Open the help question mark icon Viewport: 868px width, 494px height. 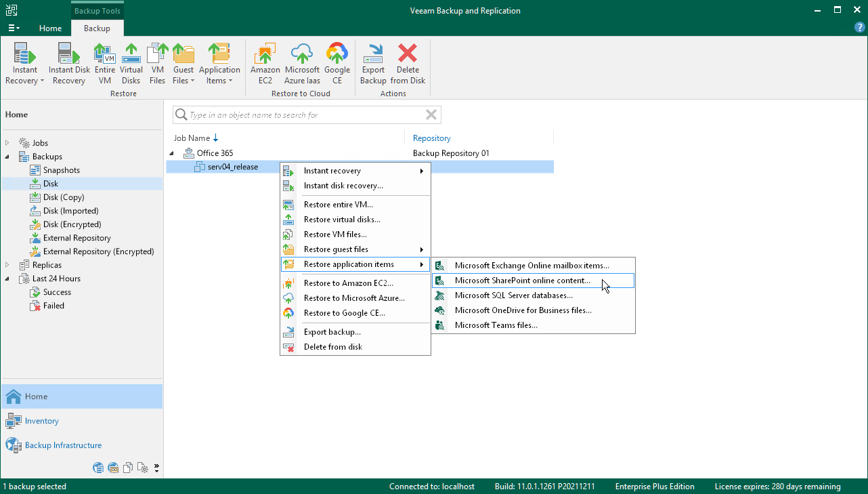[860, 28]
